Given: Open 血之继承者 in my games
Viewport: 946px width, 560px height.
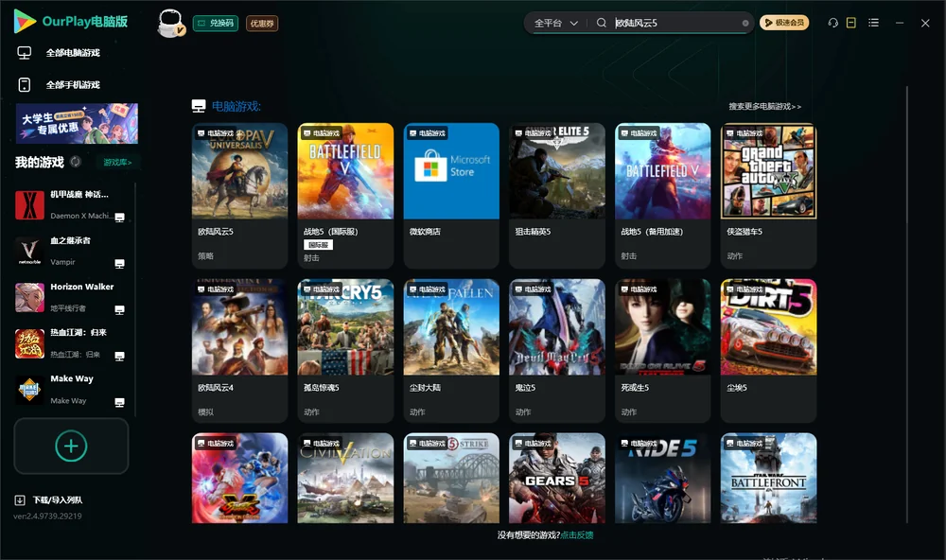Looking at the screenshot, I should point(69,251).
